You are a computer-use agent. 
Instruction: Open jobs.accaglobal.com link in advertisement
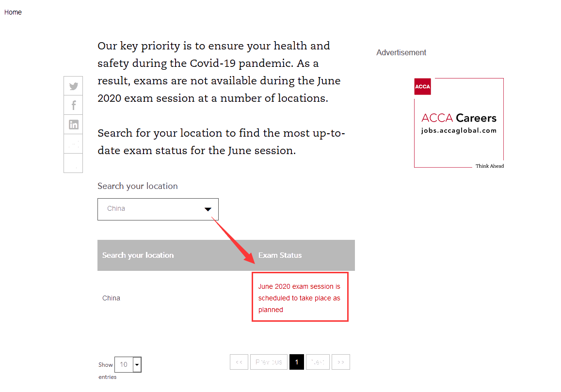pos(459,130)
